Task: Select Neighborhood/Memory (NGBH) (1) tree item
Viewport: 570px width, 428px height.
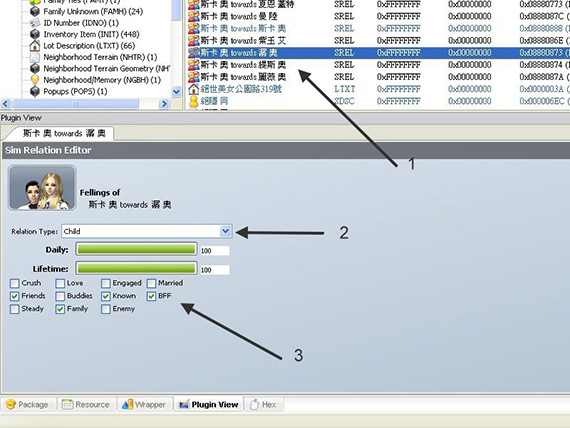Action: coord(102,80)
